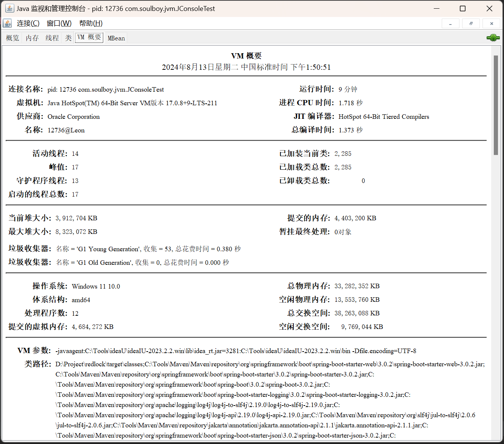Click the G1 Old Generation collector line
Viewport: 504px width, 444px height.
tap(142, 263)
